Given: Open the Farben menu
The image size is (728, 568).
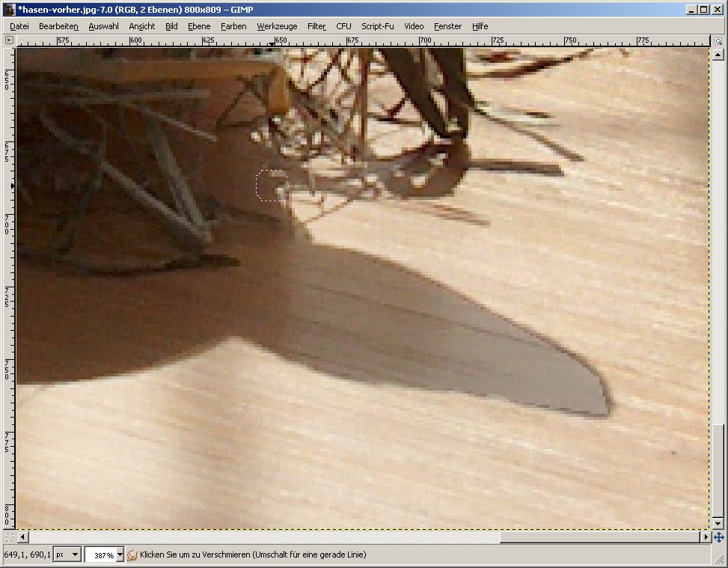Looking at the screenshot, I should (x=233, y=26).
